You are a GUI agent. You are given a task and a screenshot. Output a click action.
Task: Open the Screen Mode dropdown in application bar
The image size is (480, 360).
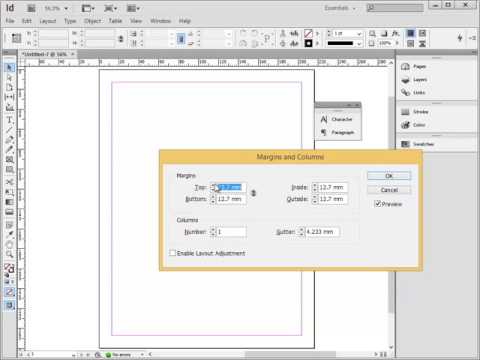pos(110,8)
